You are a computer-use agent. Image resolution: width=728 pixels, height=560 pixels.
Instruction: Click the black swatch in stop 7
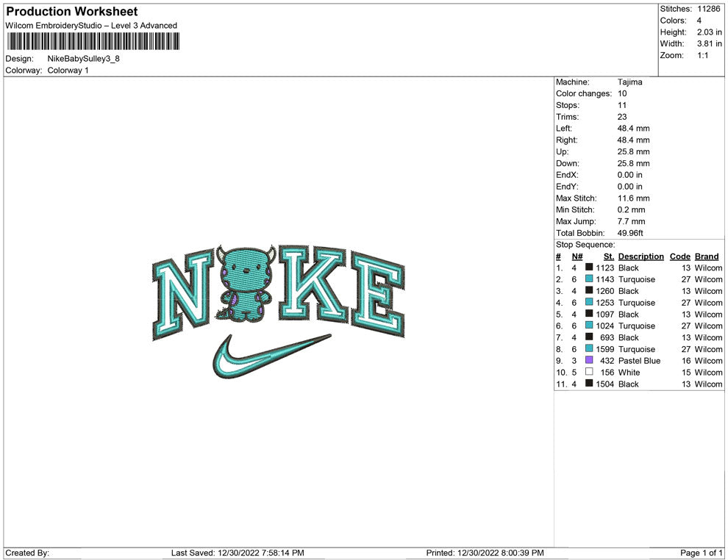(589, 337)
